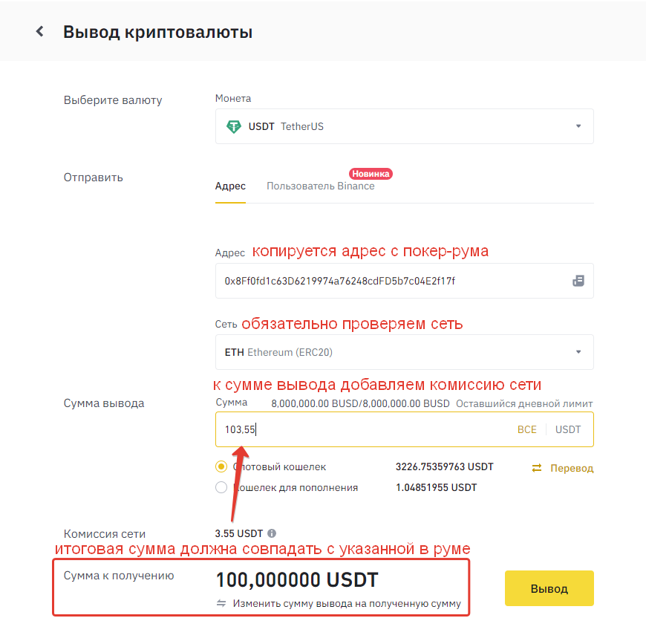Click the USDT Tether coin logo
The height and width of the screenshot is (644, 646).
pyautogui.click(x=233, y=126)
